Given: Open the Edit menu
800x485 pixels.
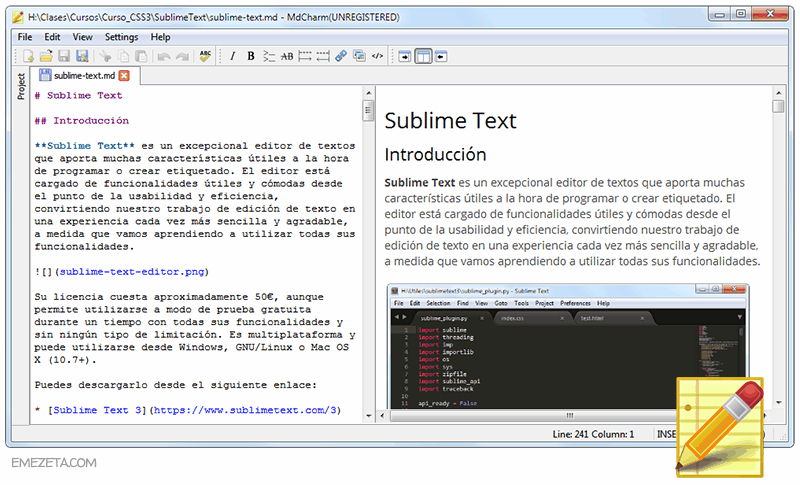Looking at the screenshot, I should pos(52,37).
